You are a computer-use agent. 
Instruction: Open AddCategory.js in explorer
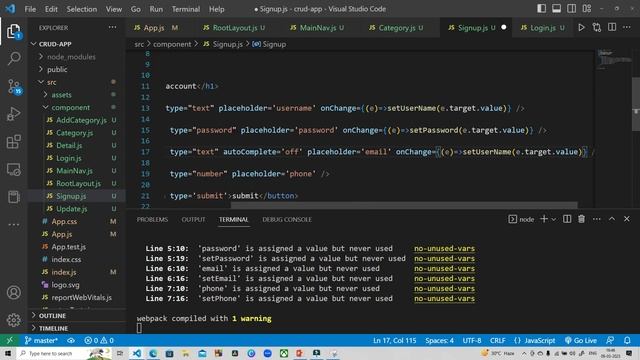click(81, 120)
